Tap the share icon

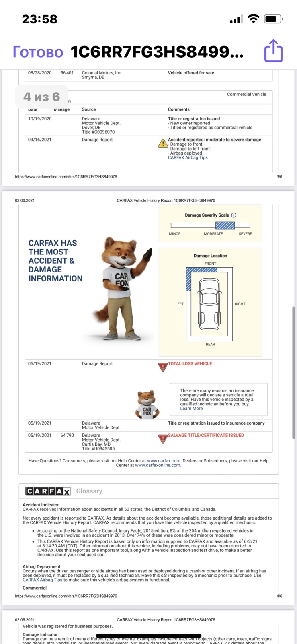(x=273, y=51)
